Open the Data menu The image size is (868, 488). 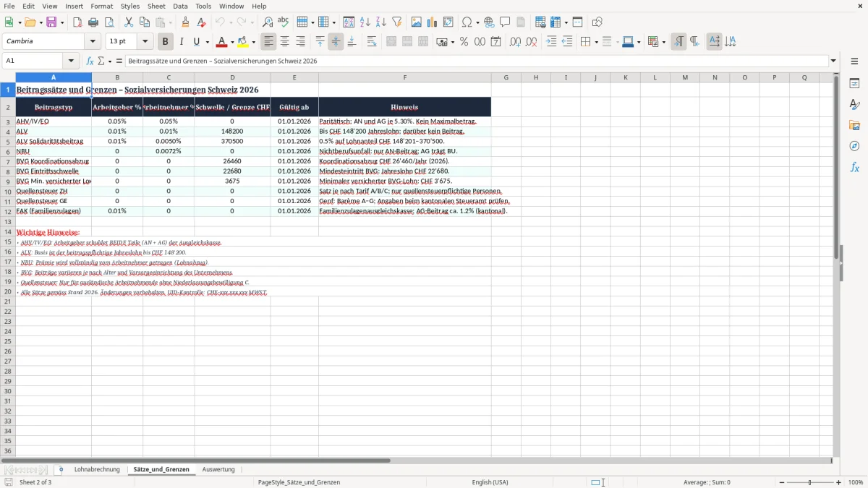180,6
